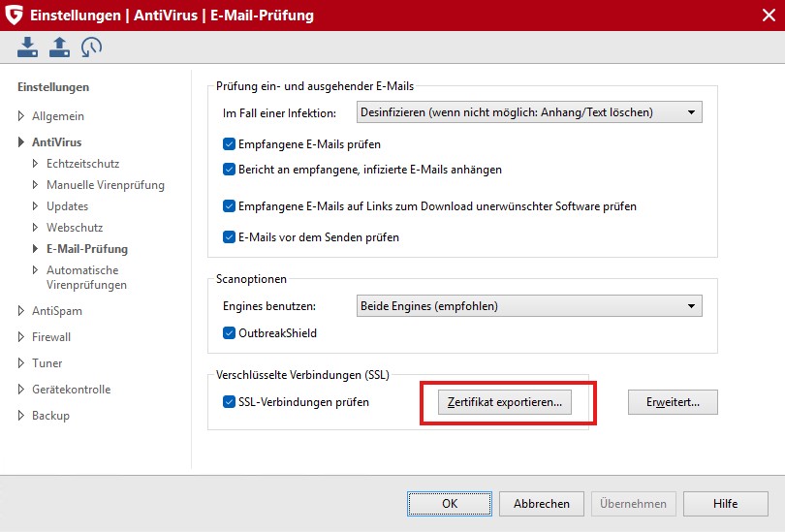
Task: Click the reset settings clock icon
Action: 92,47
